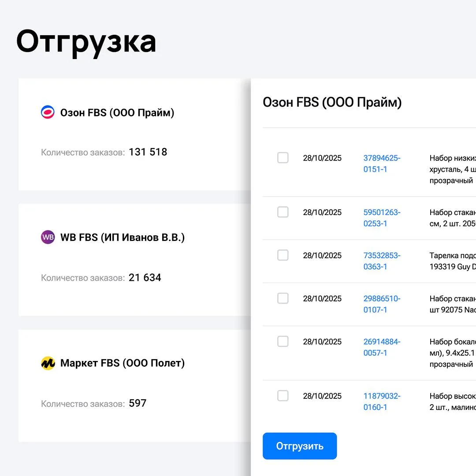Select the checkbox for order 29886510-0107-1
This screenshot has height=476, width=476.
coord(283,298)
